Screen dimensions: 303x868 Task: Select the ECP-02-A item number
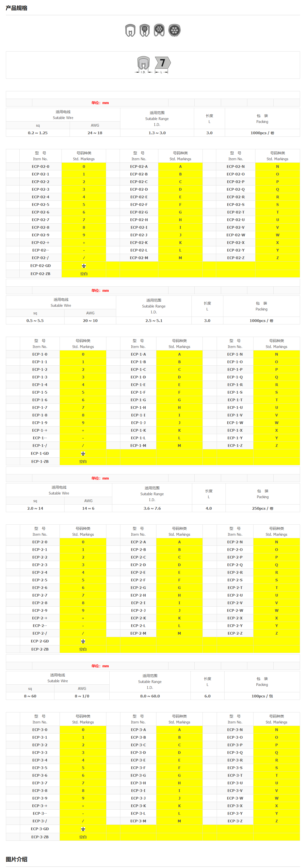tap(139, 166)
